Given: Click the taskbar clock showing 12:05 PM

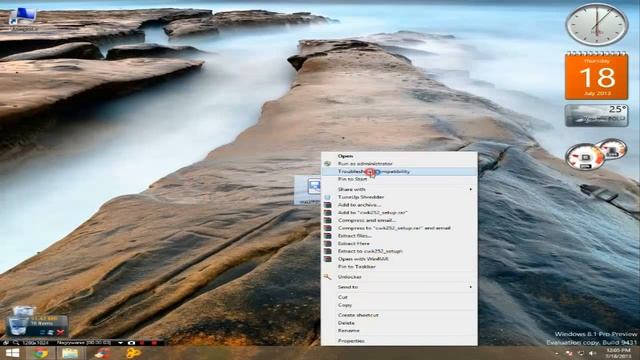Looking at the screenshot, I should pos(618,353).
